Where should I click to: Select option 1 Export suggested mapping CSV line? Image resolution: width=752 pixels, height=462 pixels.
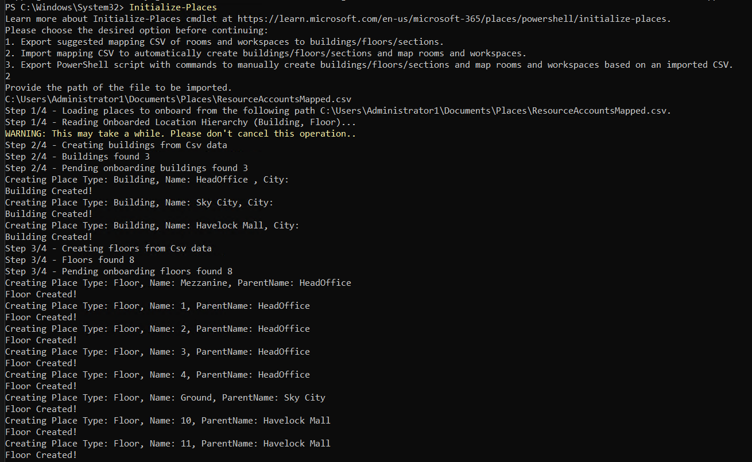pos(224,42)
